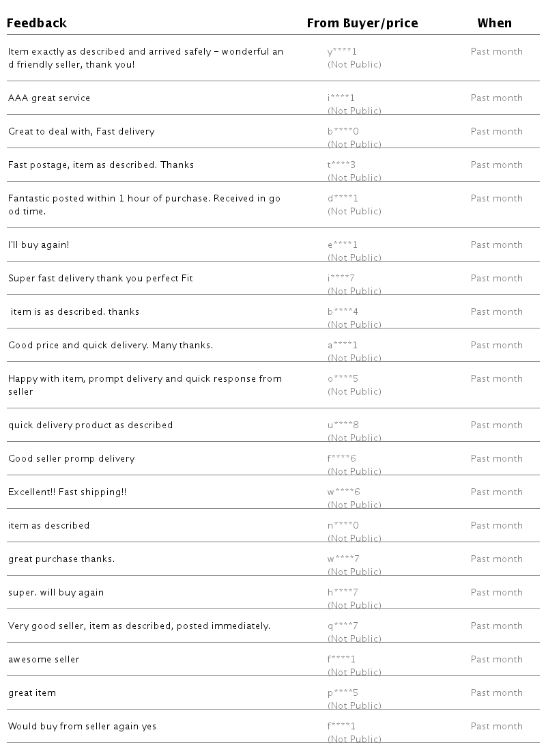Screen dimensions: 546x756
Task: Select buyer n****0 username
Action: 343,526
